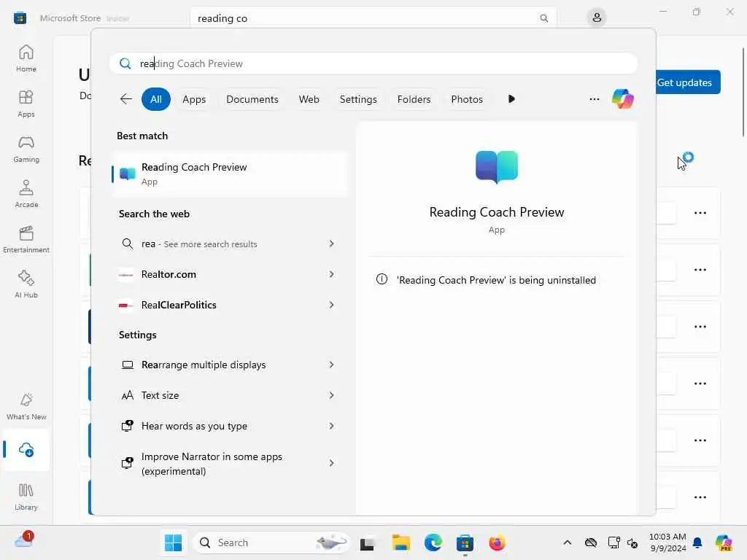Select the Downloads cloud icon in sidebar
747x560 pixels.
(26, 449)
